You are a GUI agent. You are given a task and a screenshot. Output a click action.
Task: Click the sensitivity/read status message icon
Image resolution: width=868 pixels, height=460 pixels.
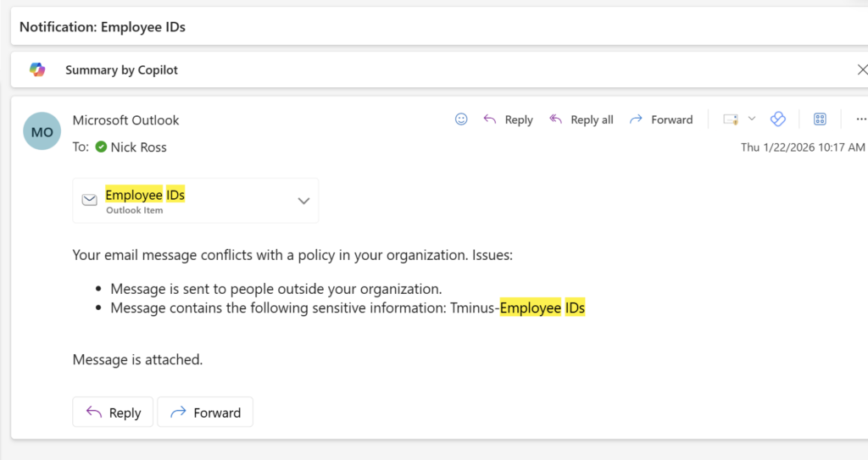730,119
